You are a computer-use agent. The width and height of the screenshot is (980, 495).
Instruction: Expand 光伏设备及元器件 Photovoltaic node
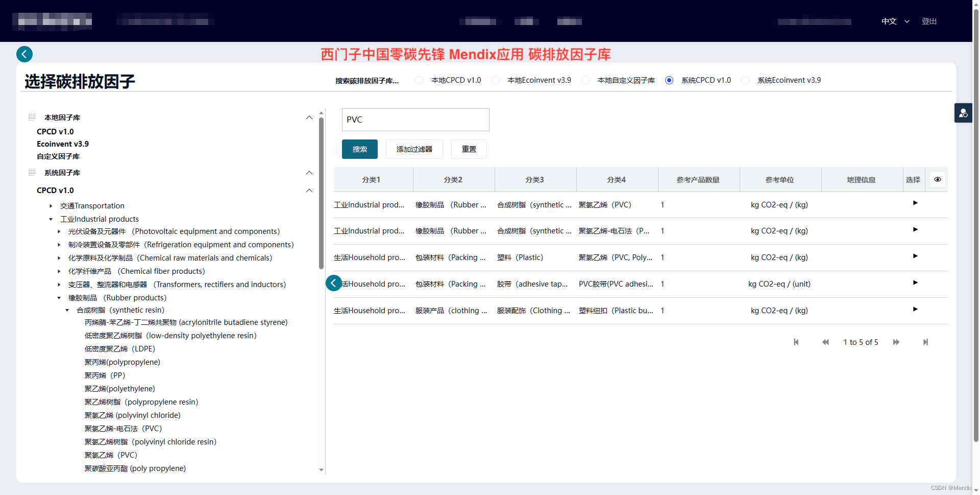click(59, 231)
